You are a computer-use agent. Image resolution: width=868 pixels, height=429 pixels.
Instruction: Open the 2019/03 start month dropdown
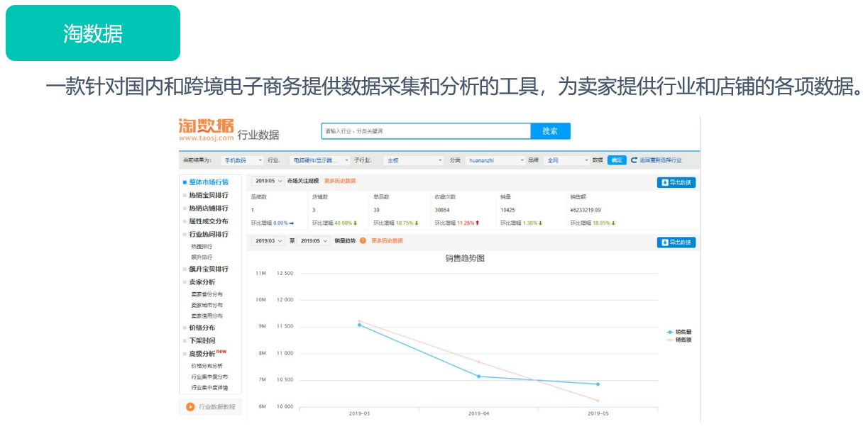click(268, 241)
